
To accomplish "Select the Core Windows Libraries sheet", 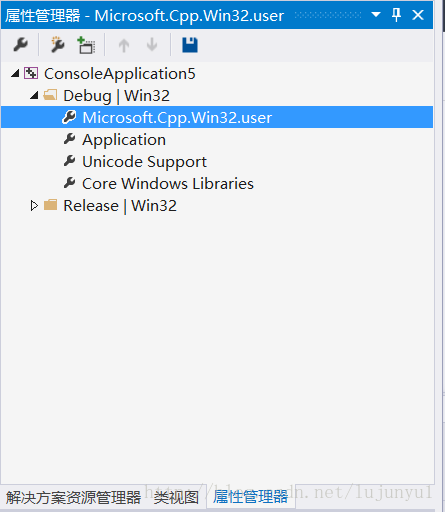I will pos(168,184).
